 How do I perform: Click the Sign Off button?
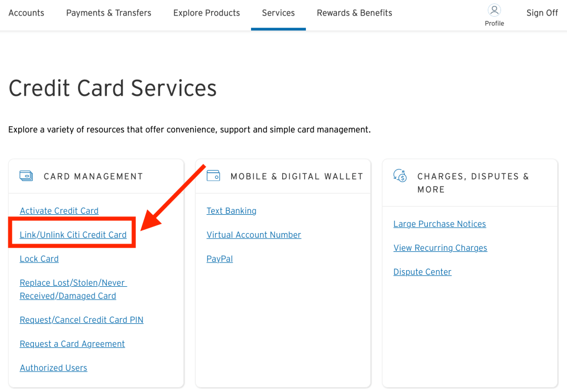point(542,13)
